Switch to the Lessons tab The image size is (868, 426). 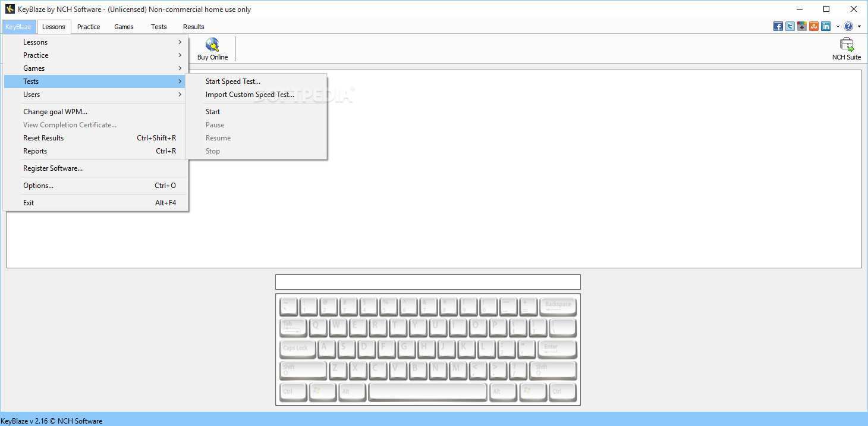(54, 27)
